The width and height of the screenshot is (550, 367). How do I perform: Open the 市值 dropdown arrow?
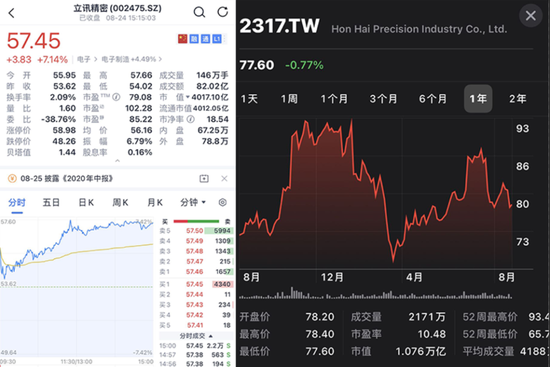188,97
